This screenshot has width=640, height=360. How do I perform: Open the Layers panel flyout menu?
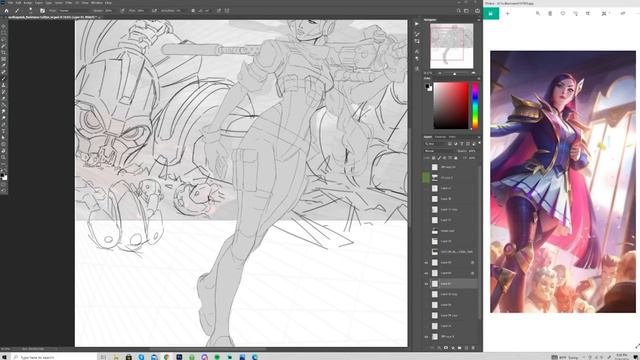point(479,137)
